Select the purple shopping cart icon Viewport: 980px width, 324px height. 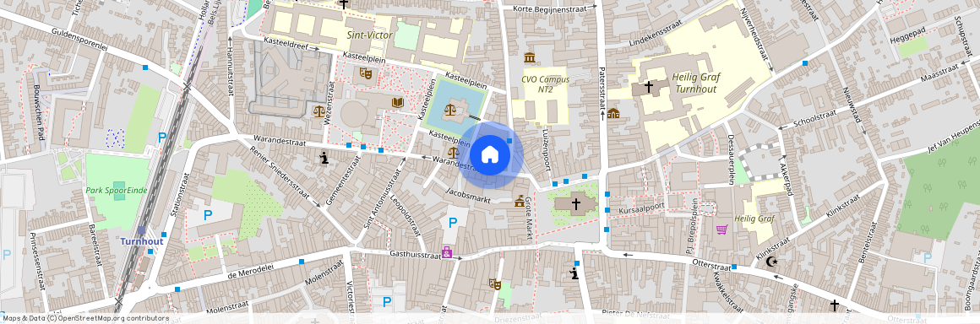(721, 229)
